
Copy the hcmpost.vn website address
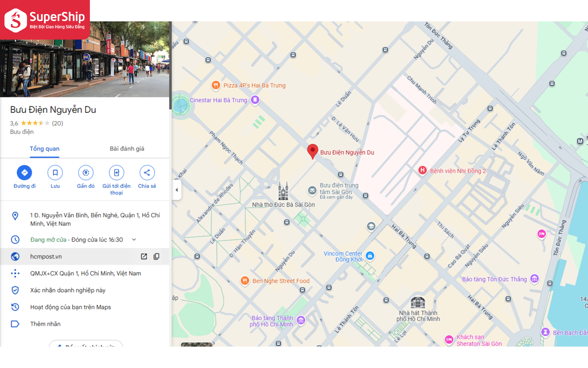click(x=157, y=256)
